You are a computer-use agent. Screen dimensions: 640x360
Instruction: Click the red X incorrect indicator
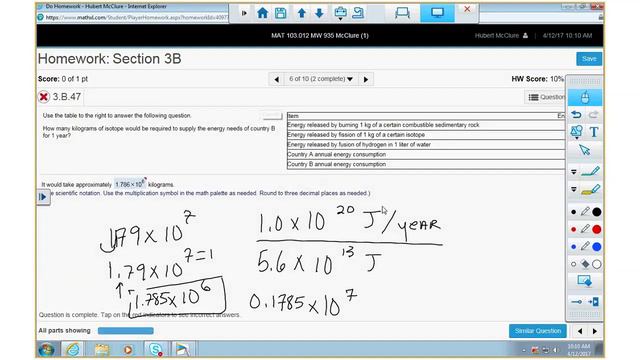[44, 97]
